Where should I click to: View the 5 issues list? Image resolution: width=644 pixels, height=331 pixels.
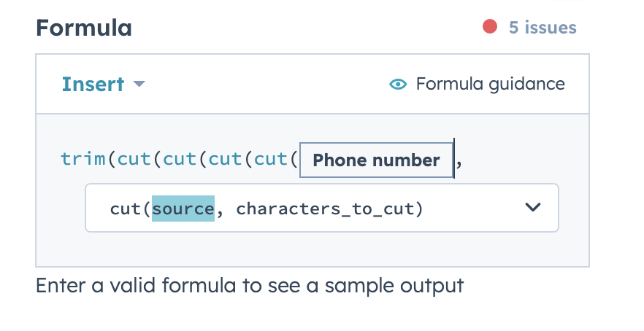543,28
